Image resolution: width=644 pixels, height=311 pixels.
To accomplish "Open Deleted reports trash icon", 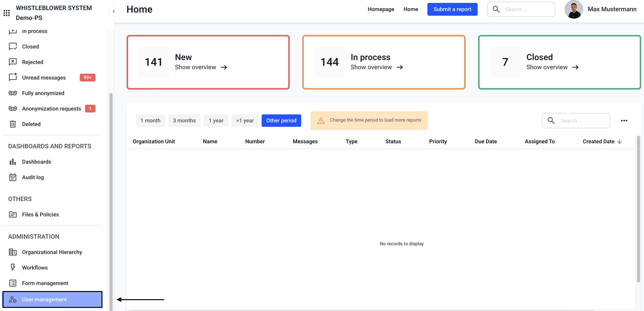I will point(13,124).
